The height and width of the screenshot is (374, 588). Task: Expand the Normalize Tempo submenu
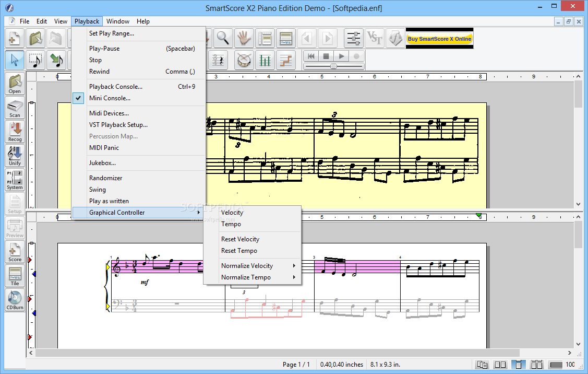(x=260, y=277)
